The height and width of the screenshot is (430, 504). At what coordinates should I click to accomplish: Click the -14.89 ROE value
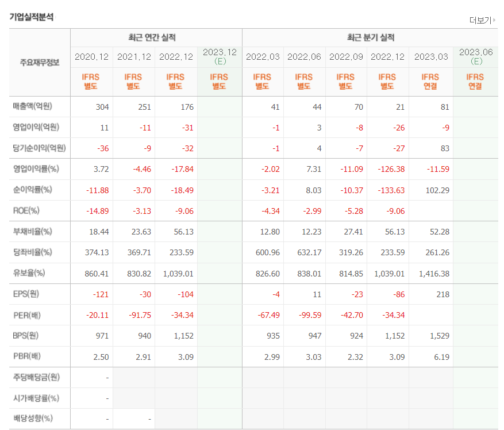(x=97, y=211)
